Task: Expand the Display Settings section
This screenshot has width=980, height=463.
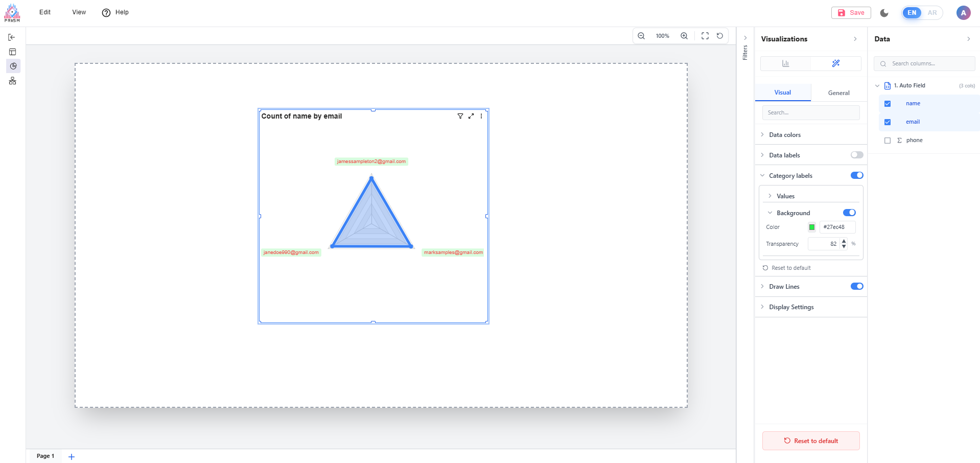Action: click(791, 307)
